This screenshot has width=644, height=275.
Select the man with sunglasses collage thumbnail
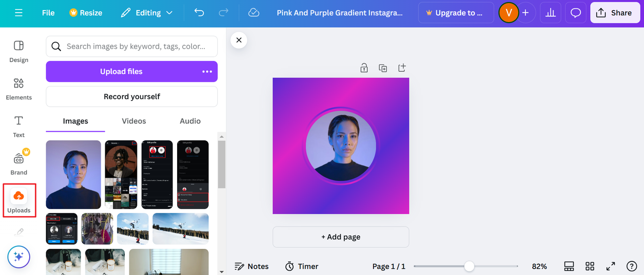[x=121, y=174]
